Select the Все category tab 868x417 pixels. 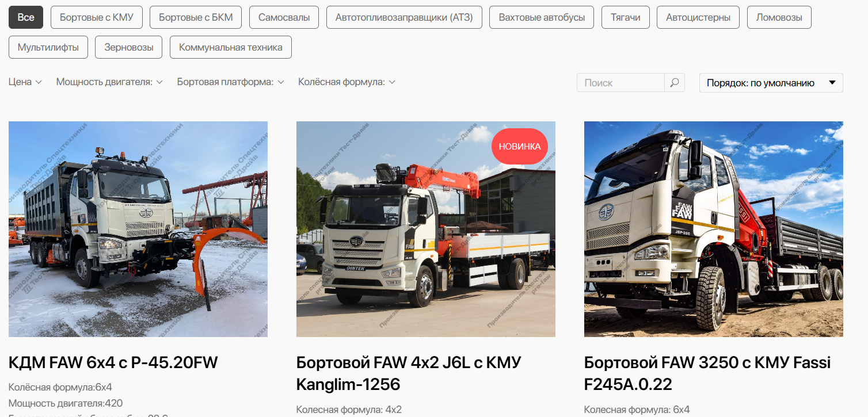pos(26,17)
